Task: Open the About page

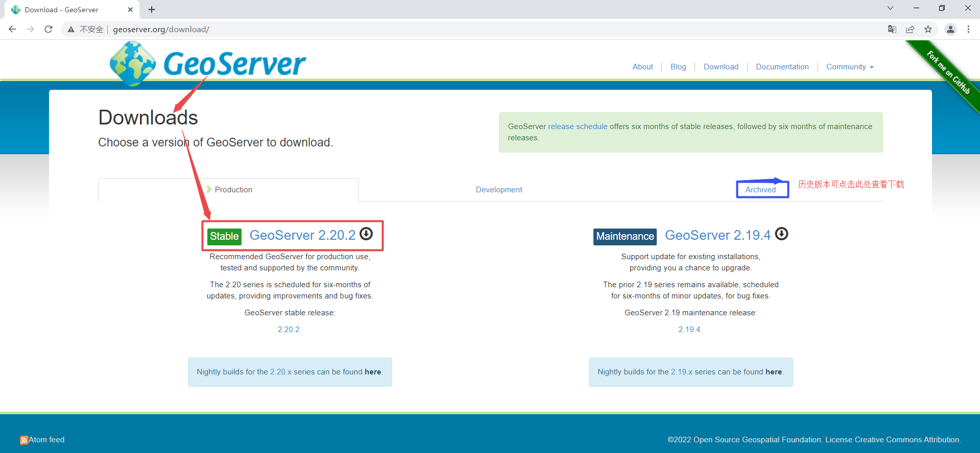Action: point(642,67)
